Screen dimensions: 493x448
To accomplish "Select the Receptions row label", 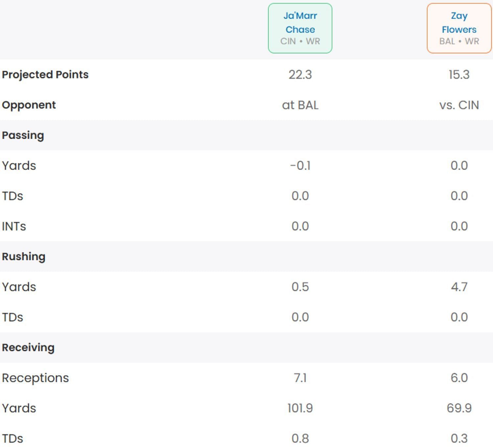I will [x=35, y=378].
